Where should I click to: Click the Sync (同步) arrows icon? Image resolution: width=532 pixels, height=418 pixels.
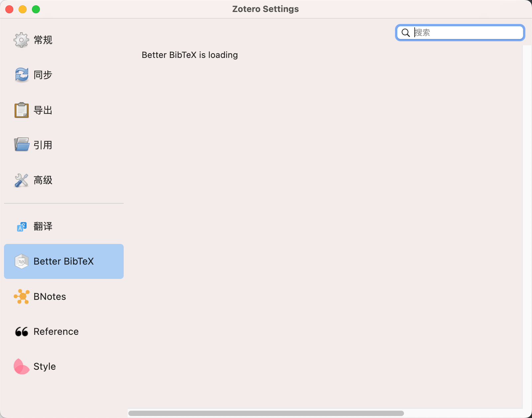coord(22,75)
